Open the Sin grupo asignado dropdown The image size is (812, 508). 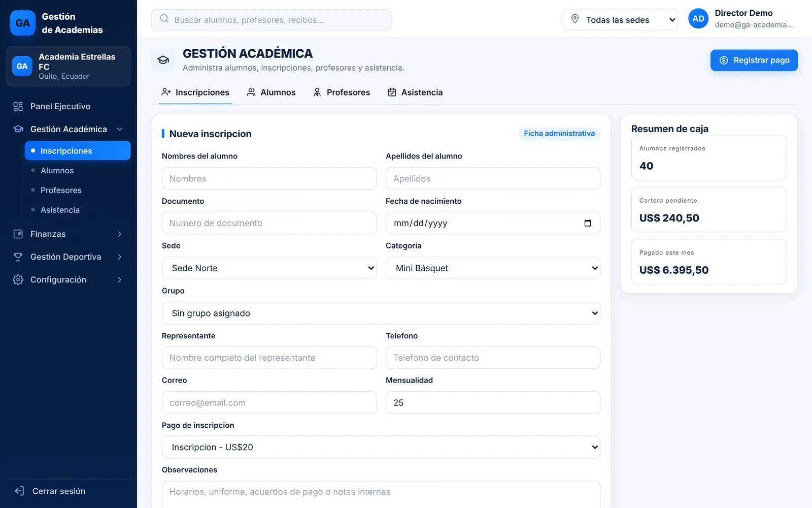[381, 313]
